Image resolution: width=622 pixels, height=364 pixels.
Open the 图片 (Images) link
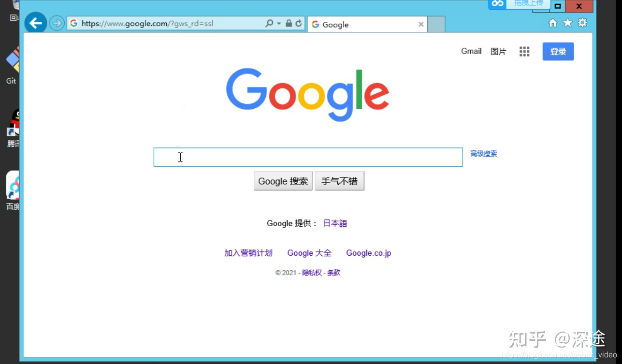pos(498,52)
